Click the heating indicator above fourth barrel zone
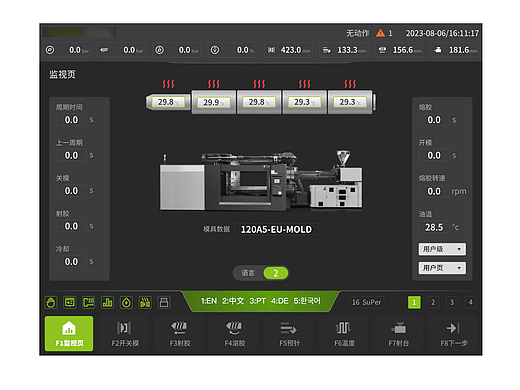This screenshot has height=390, width=520. pos(304,84)
